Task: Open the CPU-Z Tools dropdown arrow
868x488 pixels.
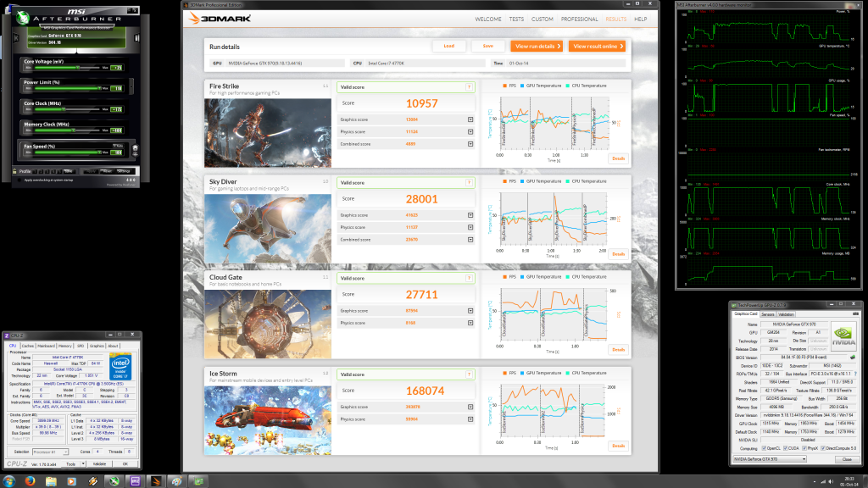Action: [x=84, y=463]
